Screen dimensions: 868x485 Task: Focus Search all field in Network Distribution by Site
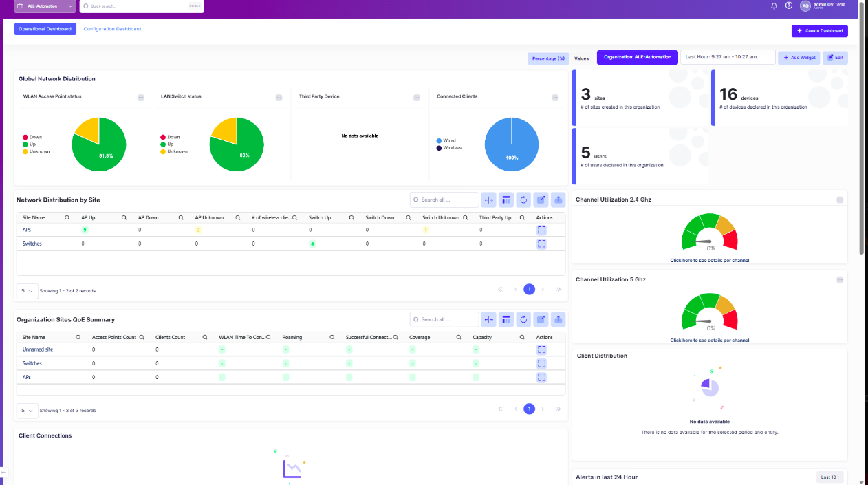pos(444,200)
